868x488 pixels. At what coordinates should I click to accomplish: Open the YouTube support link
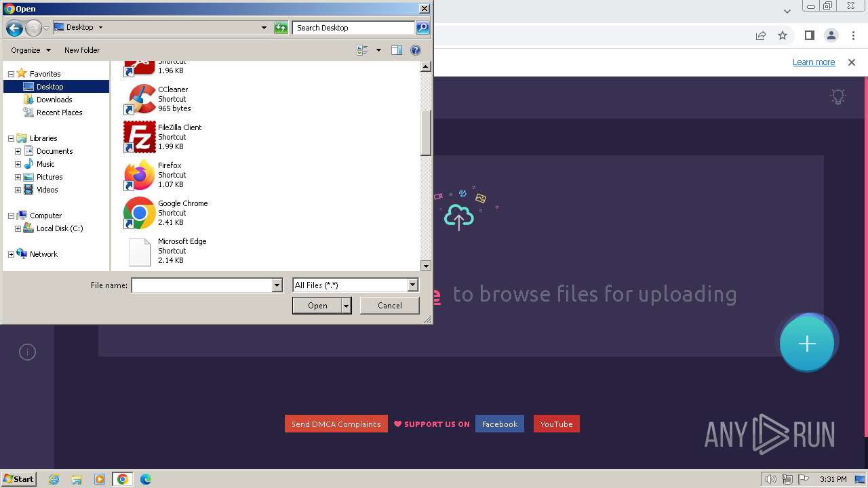pyautogui.click(x=557, y=424)
